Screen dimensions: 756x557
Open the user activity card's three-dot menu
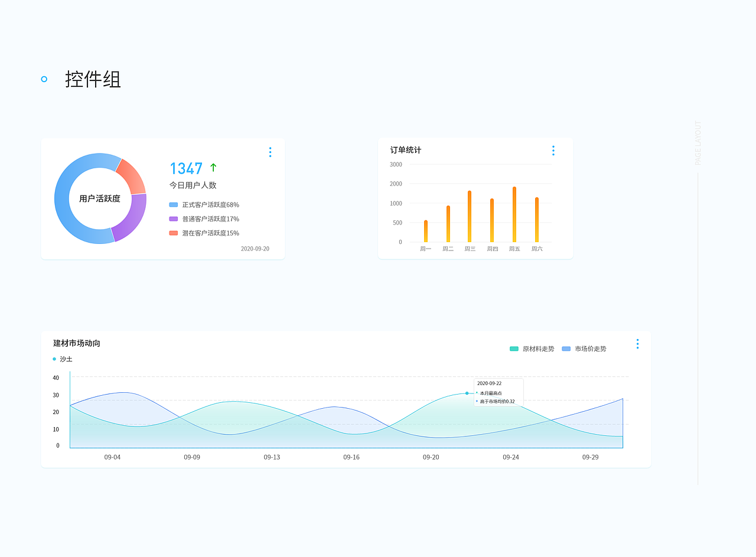pos(270,152)
